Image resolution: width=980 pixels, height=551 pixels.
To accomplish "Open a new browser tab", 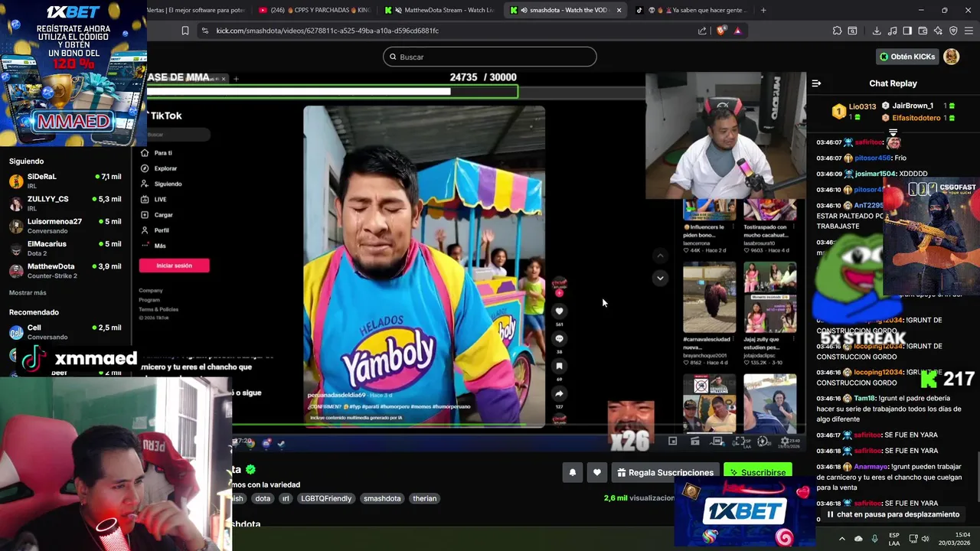I will [x=763, y=10].
